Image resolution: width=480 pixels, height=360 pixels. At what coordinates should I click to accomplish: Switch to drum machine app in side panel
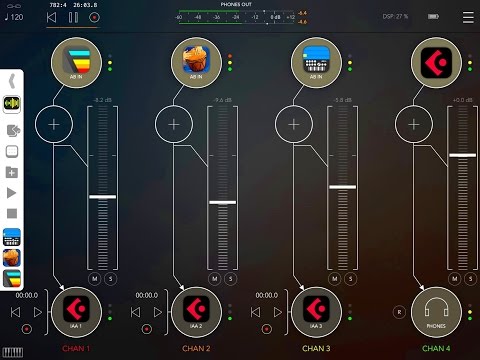pyautogui.click(x=12, y=237)
